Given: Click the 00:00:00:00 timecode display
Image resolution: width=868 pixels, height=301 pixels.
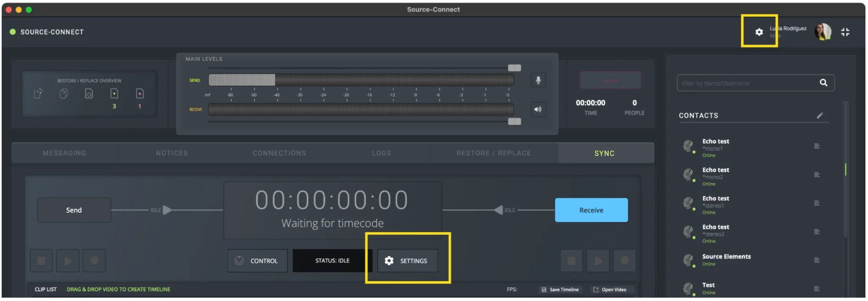Looking at the screenshot, I should pos(331,200).
